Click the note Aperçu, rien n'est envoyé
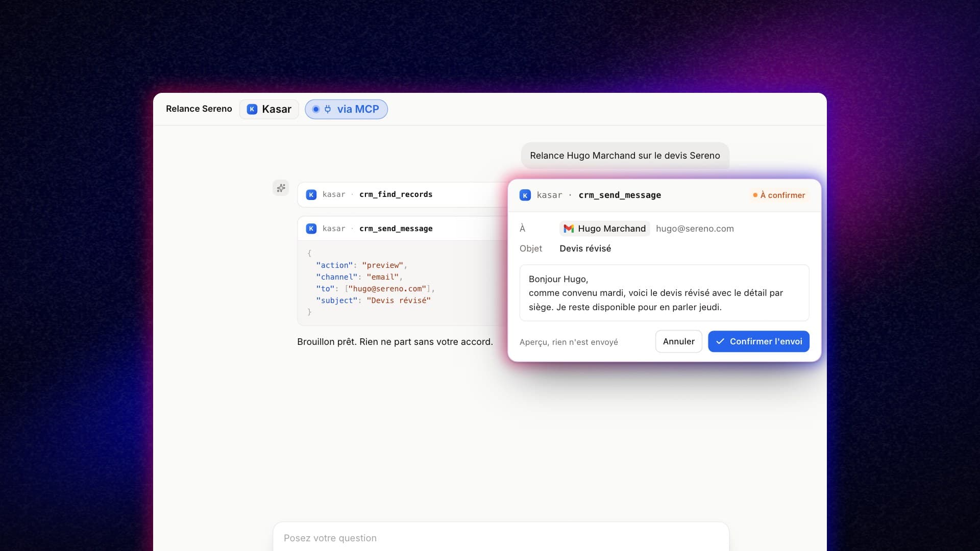 (x=569, y=342)
